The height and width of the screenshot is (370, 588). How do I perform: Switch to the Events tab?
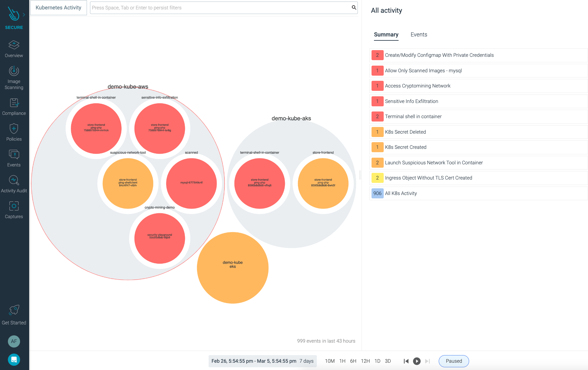419,35
